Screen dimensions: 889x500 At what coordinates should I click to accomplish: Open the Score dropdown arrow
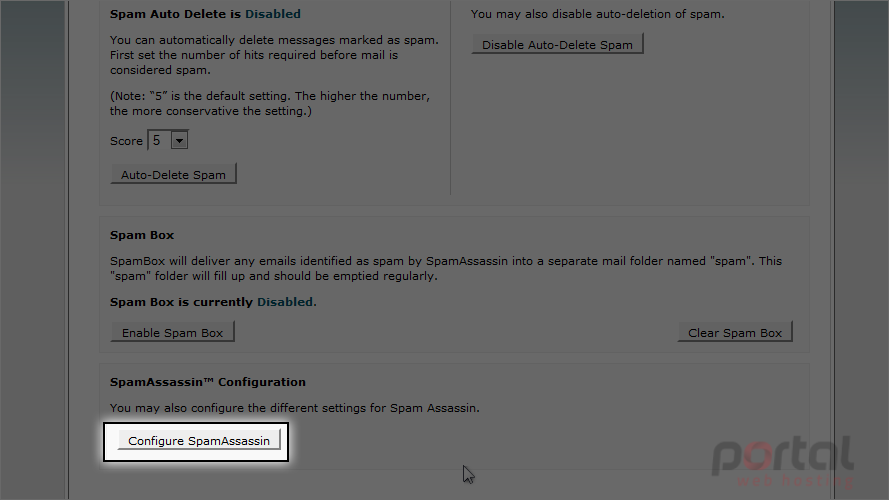pyautogui.click(x=179, y=140)
